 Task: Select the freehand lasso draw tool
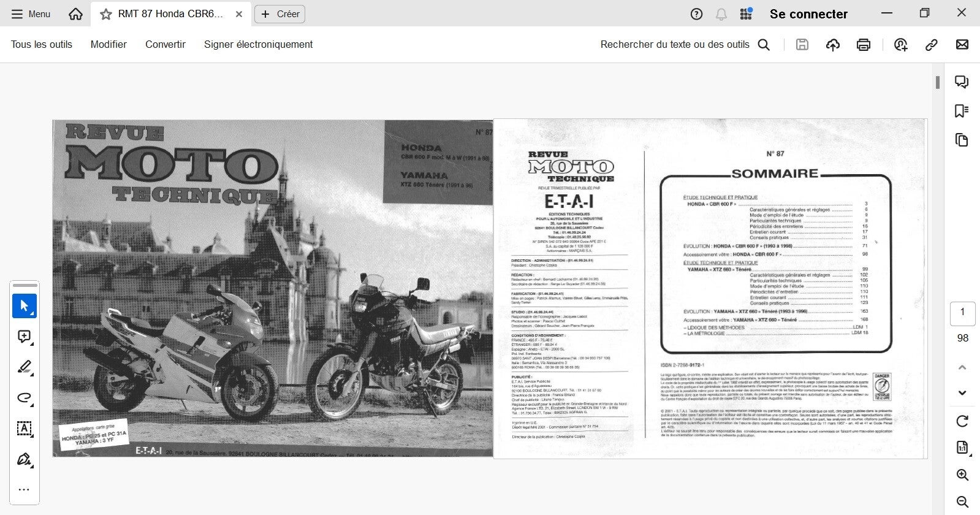[25, 398]
